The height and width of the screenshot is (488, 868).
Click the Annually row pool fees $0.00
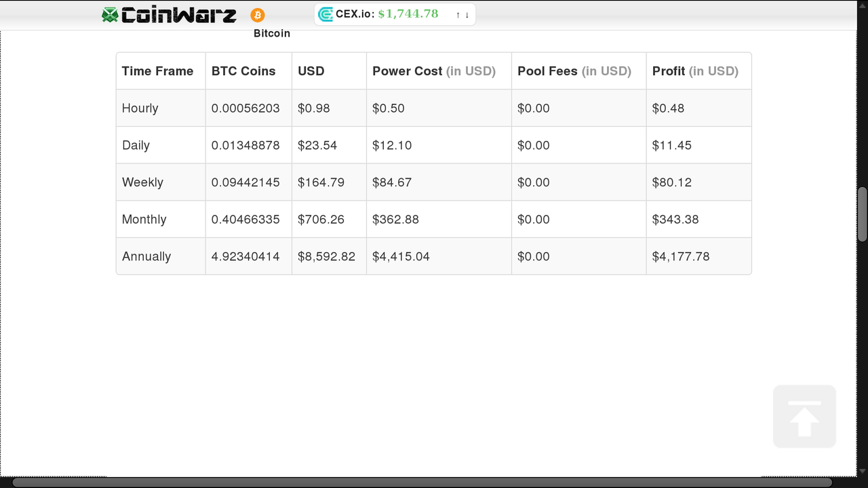point(534,256)
